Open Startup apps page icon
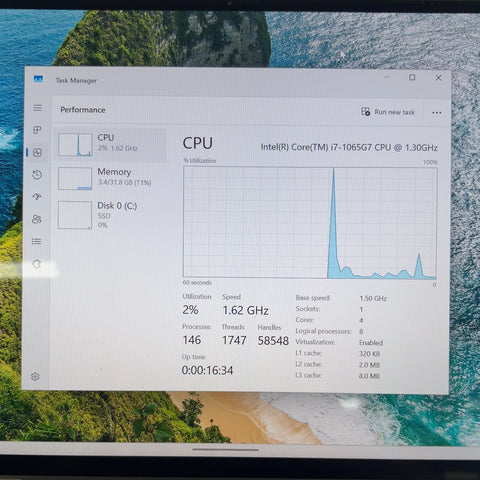This screenshot has width=480, height=480. tap(37, 196)
